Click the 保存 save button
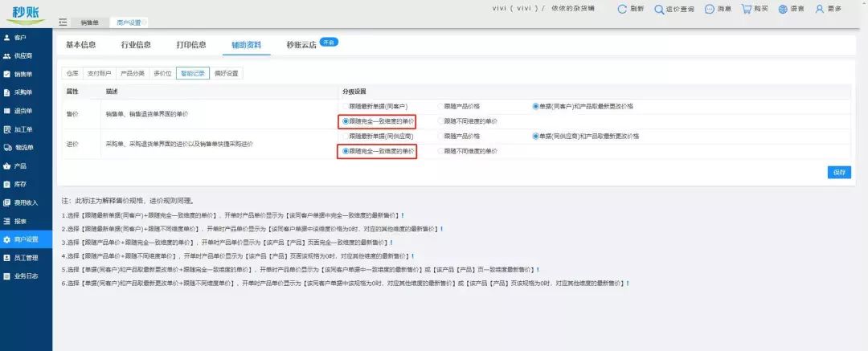The width and height of the screenshot is (868, 351). tap(839, 172)
